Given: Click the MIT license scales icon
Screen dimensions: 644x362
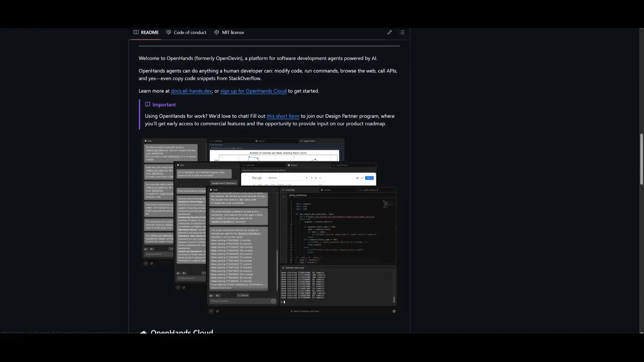Looking at the screenshot, I should [x=217, y=33].
